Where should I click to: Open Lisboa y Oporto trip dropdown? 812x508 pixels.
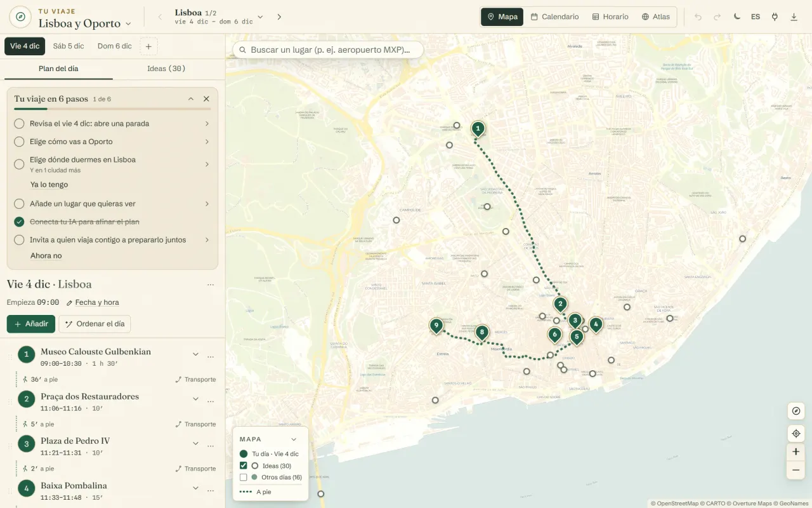click(85, 23)
